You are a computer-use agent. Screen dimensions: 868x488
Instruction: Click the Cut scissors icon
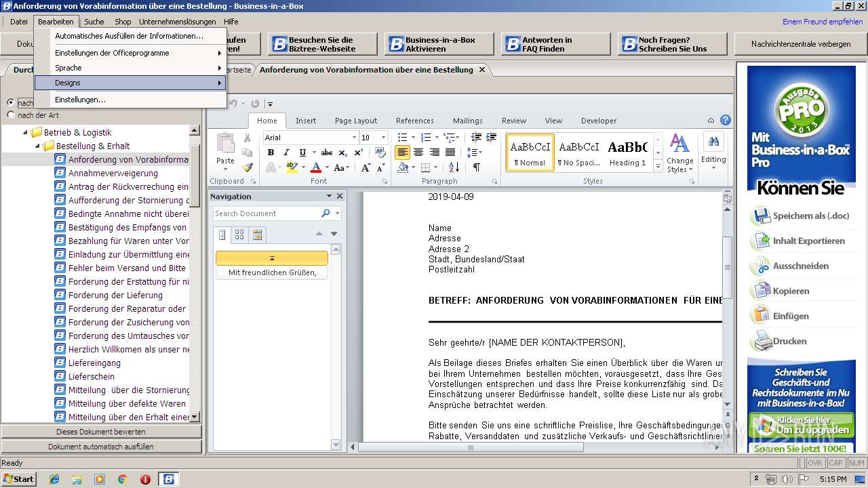(247, 138)
